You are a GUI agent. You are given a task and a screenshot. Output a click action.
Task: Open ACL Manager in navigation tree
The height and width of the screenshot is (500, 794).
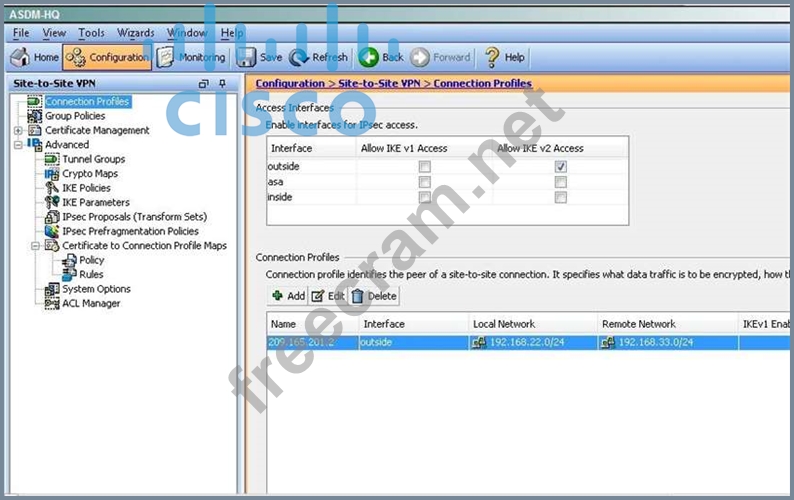(90, 303)
